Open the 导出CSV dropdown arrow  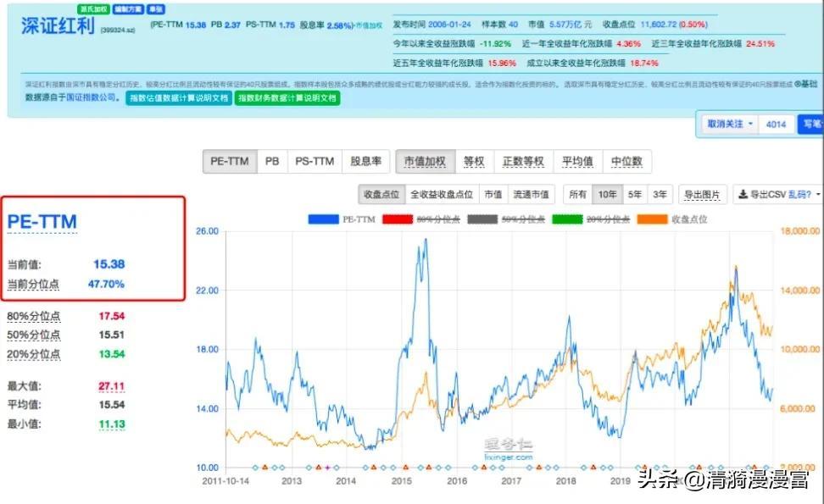point(818,195)
